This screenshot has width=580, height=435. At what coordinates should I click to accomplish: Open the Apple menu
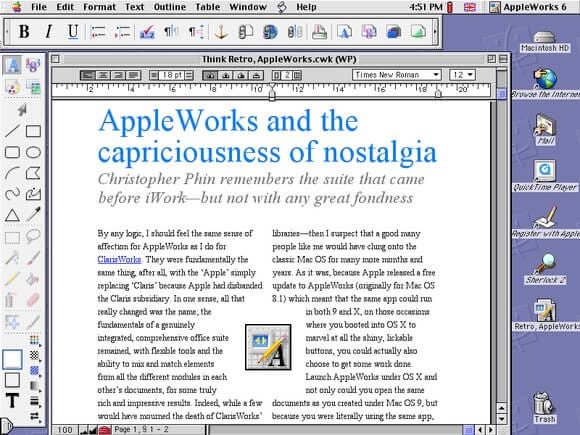click(16, 7)
